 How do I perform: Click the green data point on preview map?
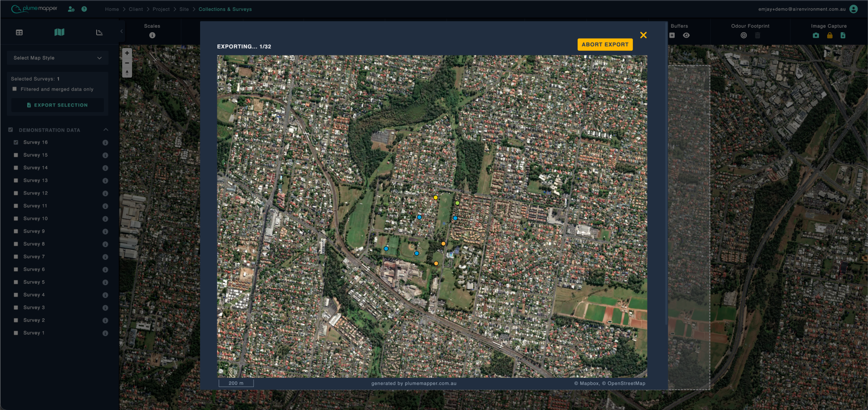(x=457, y=203)
